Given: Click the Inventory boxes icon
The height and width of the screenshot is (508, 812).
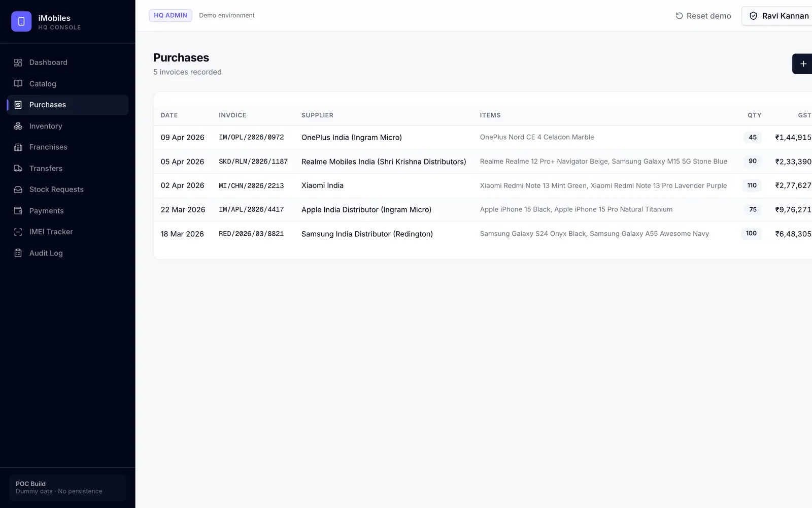Looking at the screenshot, I should pos(18,126).
